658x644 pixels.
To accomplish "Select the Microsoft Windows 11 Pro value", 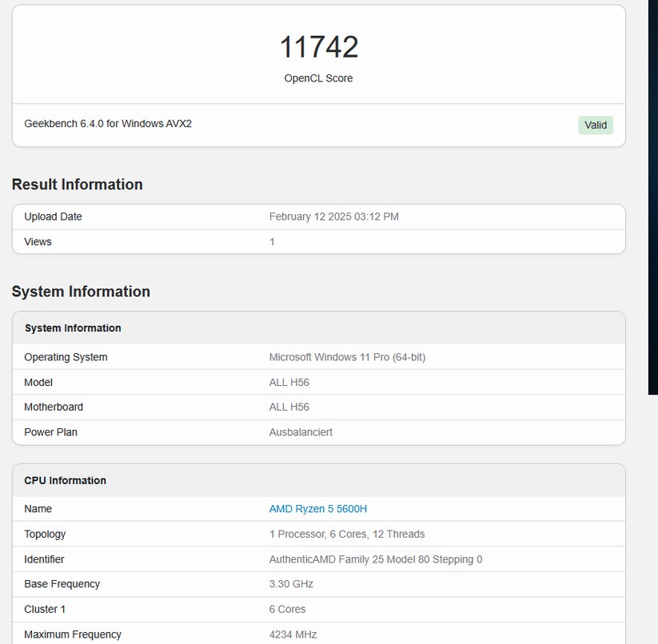I will [x=347, y=357].
